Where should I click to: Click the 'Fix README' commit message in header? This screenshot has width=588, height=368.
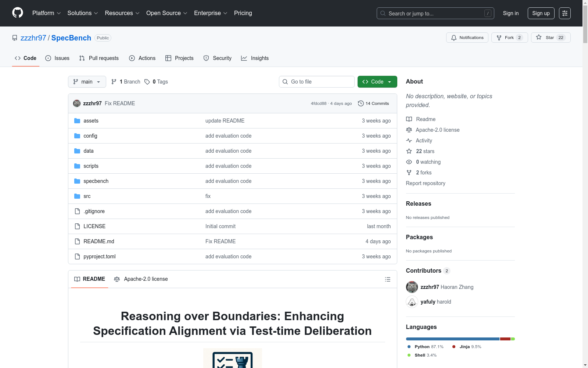coord(120,103)
